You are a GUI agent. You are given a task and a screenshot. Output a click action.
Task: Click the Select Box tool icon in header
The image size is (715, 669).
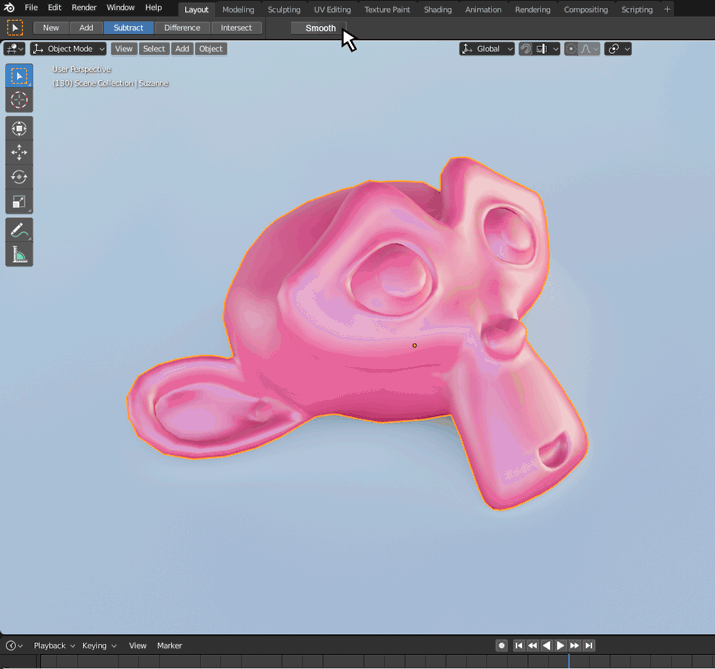coord(15,28)
